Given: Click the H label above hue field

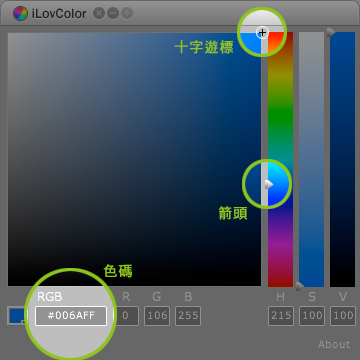Looking at the screenshot, I should point(281,297).
